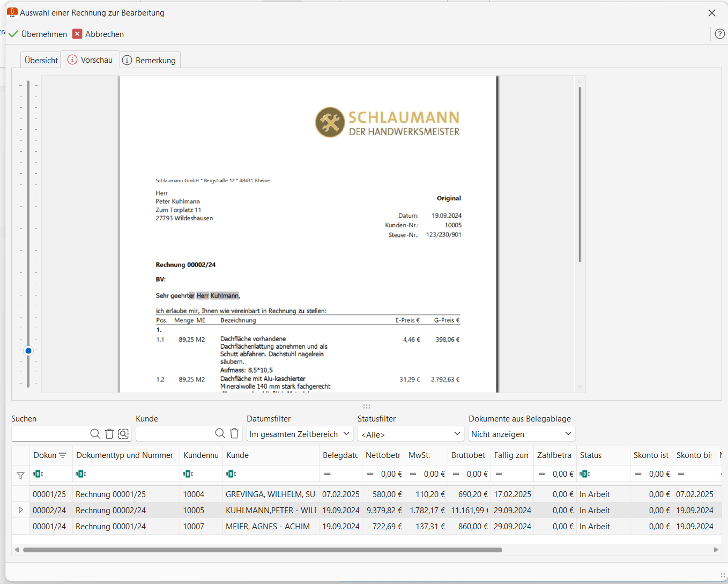Viewport: 728px width, 584px height.
Task: Click the Zahlbetrag column header
Action: point(555,455)
